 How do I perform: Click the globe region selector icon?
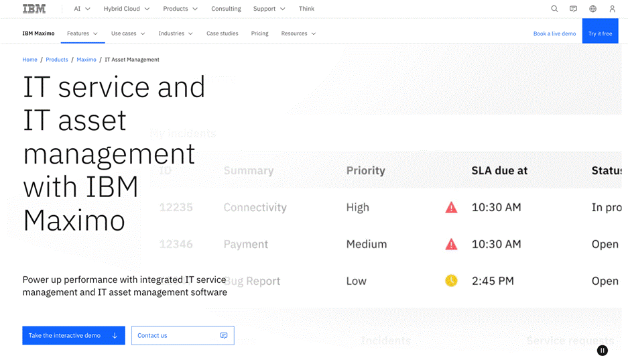pyautogui.click(x=592, y=9)
